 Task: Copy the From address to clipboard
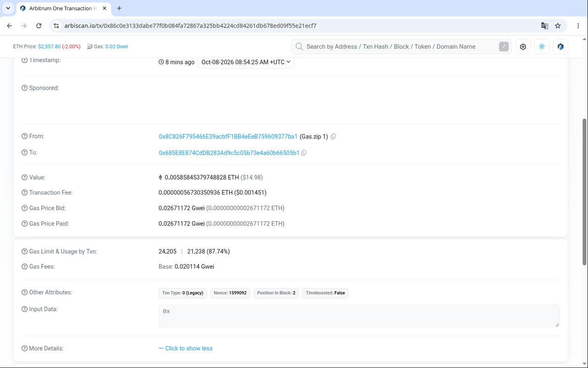[x=334, y=137]
